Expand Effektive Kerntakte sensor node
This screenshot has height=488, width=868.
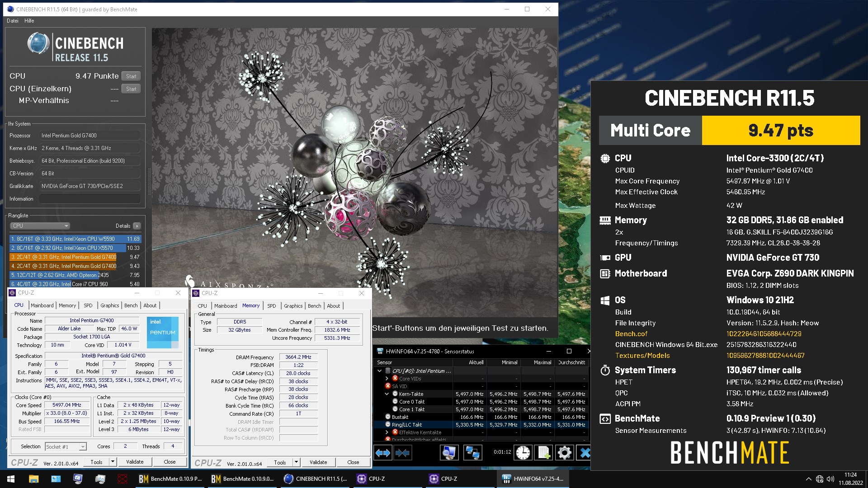pyautogui.click(x=387, y=432)
